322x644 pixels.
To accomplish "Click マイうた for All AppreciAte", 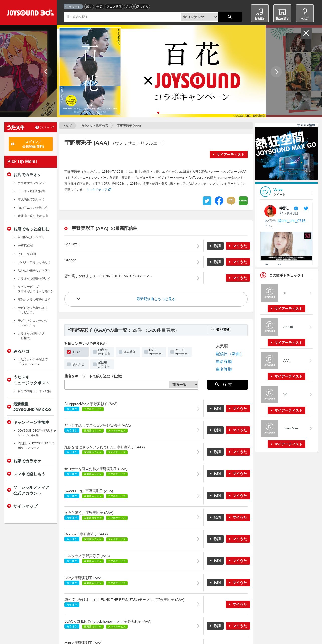I will pos(238,409).
